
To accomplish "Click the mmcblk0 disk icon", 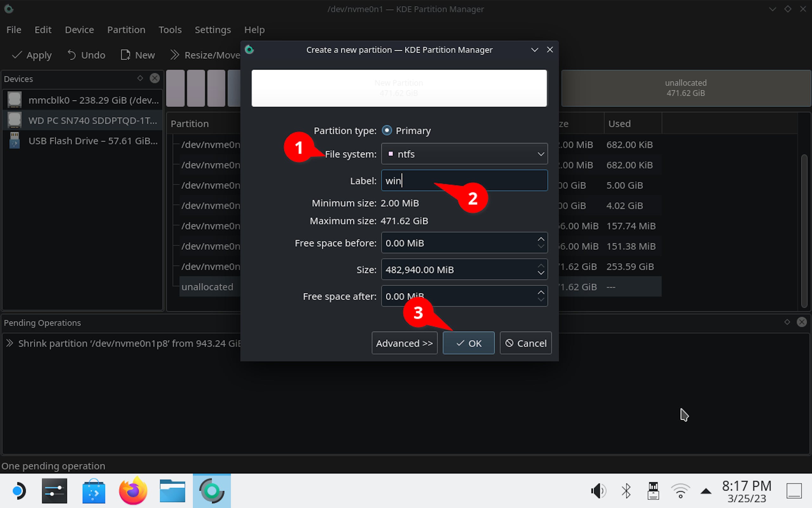I will 14,100.
